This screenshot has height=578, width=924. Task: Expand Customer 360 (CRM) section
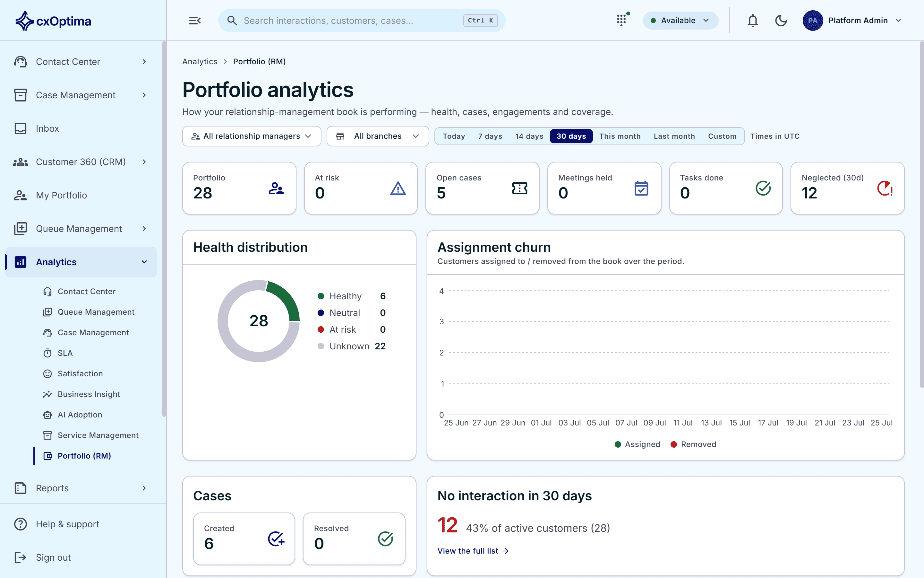[81, 162]
